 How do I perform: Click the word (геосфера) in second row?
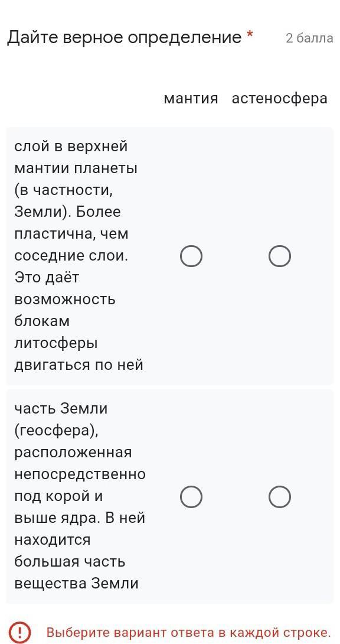(x=57, y=431)
